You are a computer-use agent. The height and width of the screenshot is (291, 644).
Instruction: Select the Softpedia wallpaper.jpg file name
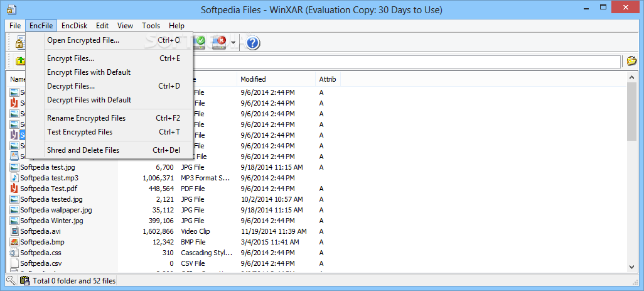[x=56, y=210]
